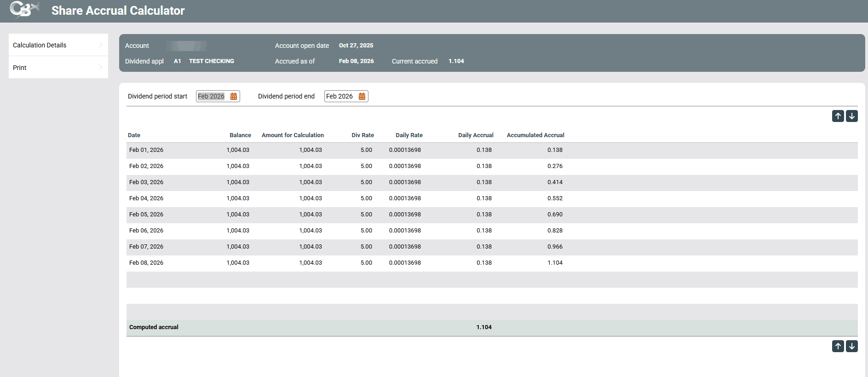
Task: Click the Dividend period start field
Action: (x=212, y=96)
